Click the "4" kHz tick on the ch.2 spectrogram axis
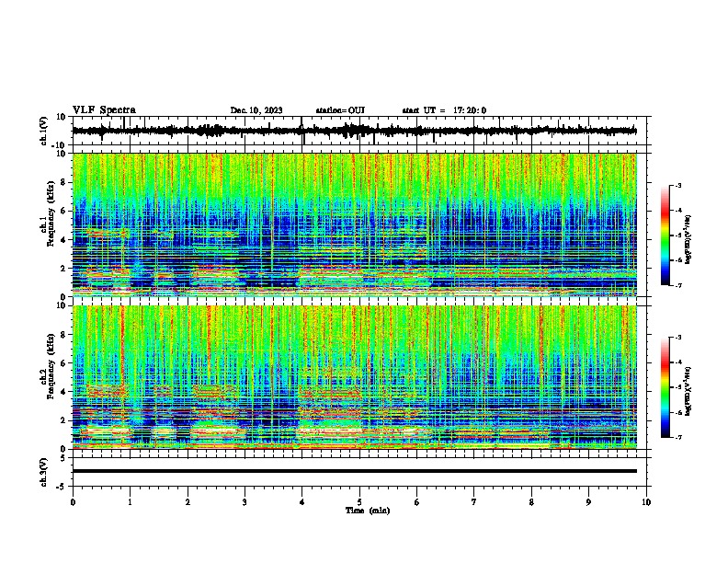Viewport: 728px width, 563px height. [x=63, y=392]
